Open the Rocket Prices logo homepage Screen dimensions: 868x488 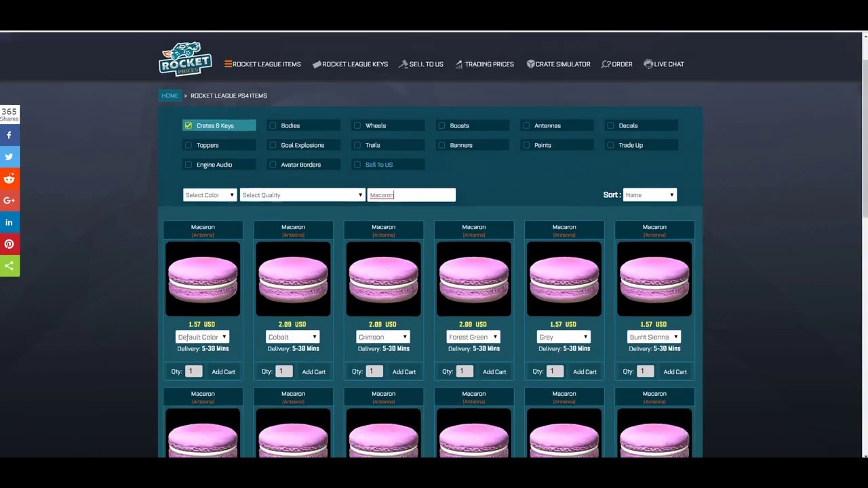tap(185, 59)
